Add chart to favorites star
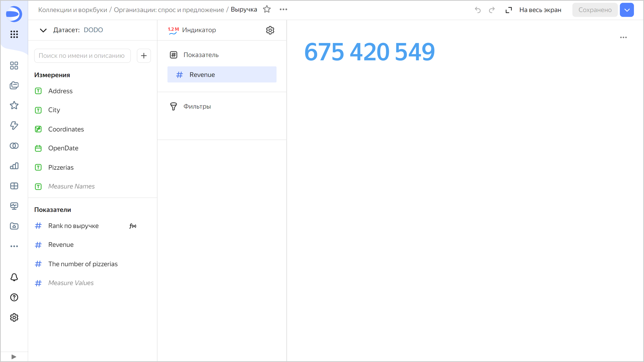 pos(267,10)
